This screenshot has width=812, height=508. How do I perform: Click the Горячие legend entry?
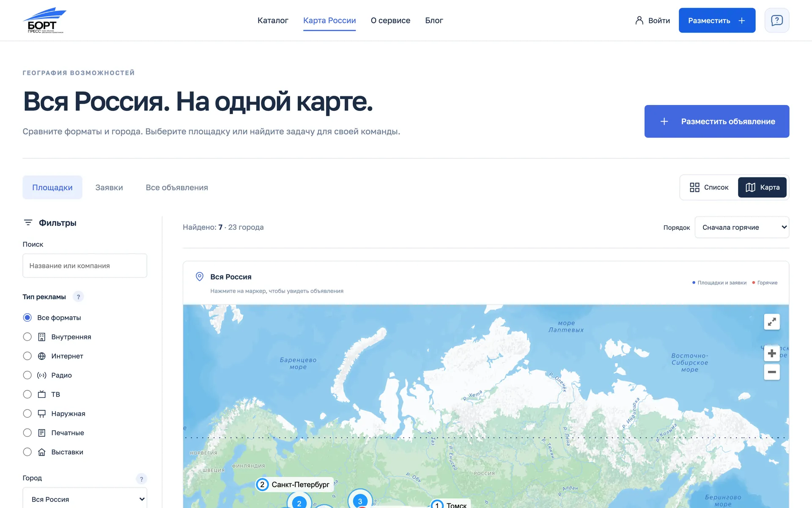tap(765, 283)
